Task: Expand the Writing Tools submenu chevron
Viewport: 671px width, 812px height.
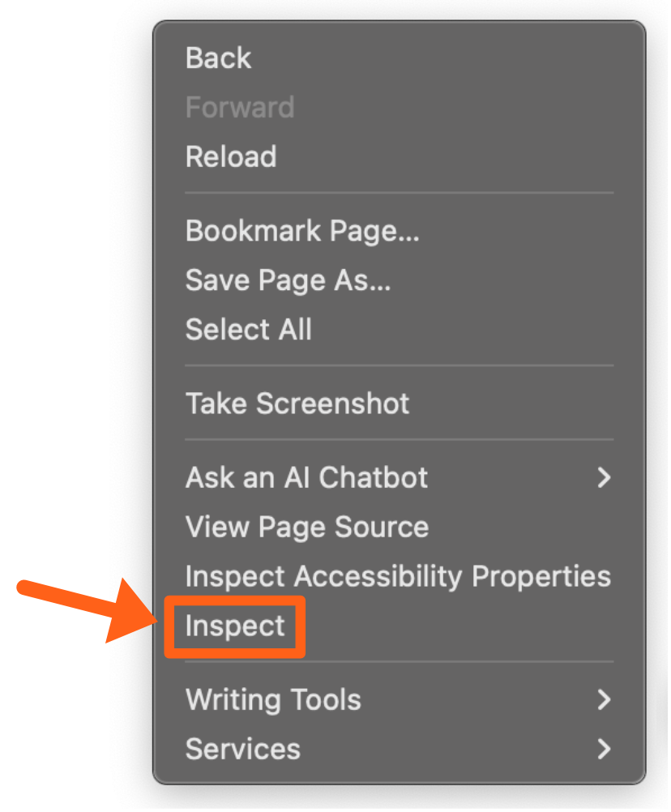Action: [x=603, y=699]
